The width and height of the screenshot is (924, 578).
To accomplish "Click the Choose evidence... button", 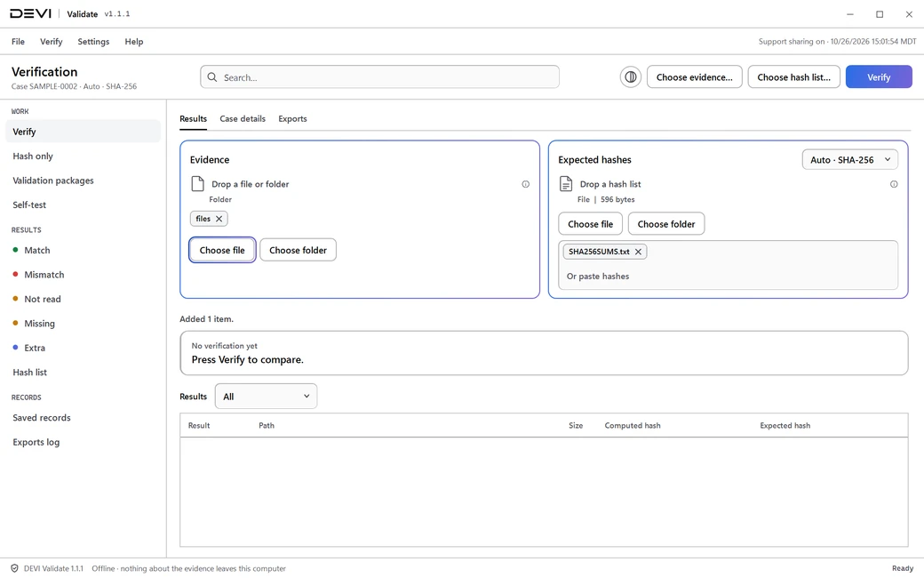I will [x=694, y=77].
